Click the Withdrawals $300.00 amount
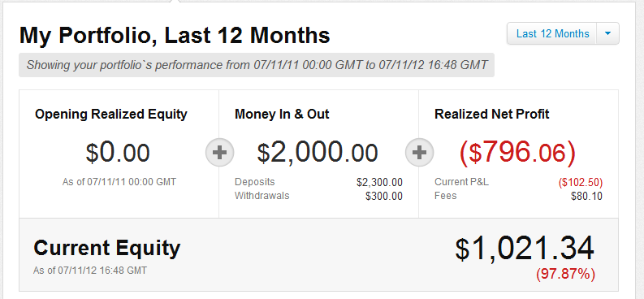Screen dimensions: 644x299 [384, 196]
